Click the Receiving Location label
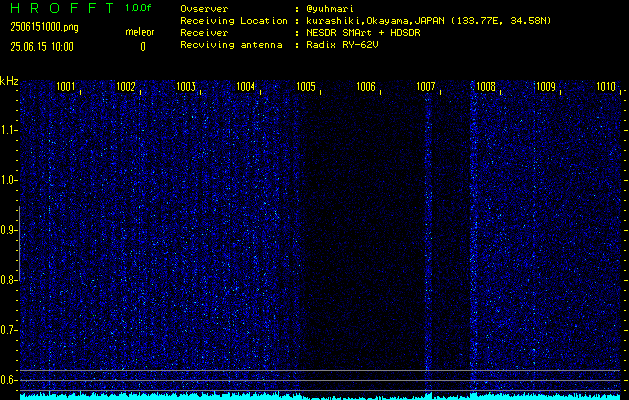 (x=234, y=21)
